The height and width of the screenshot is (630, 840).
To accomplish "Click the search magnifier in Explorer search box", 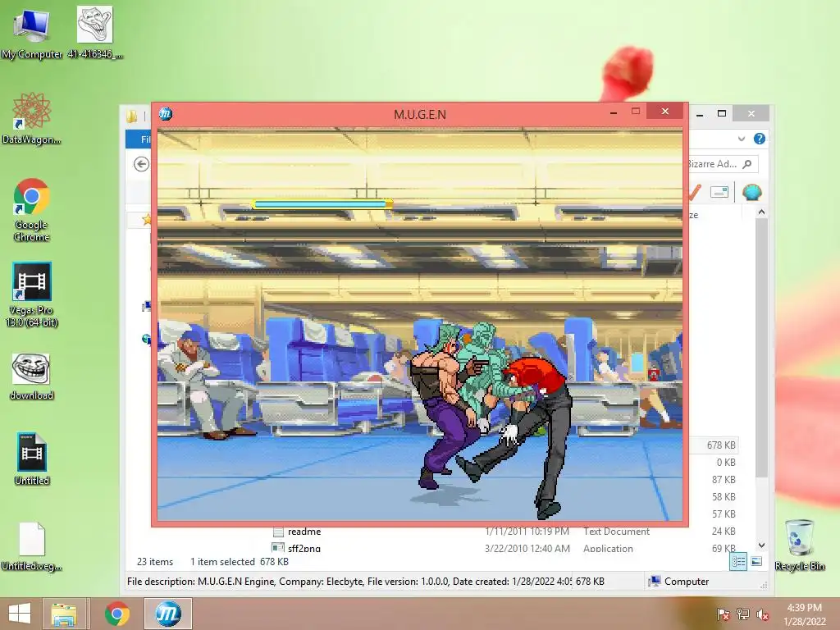I will 747,164.
